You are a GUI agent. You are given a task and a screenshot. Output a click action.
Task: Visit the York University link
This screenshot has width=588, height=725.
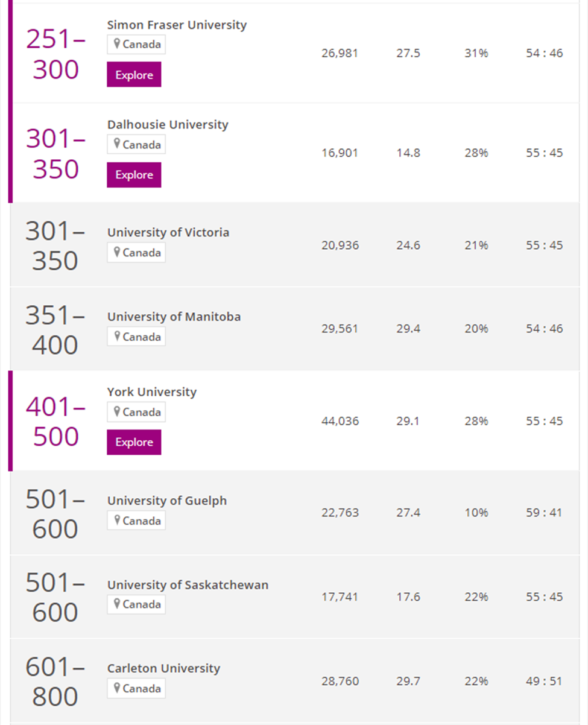[152, 392]
